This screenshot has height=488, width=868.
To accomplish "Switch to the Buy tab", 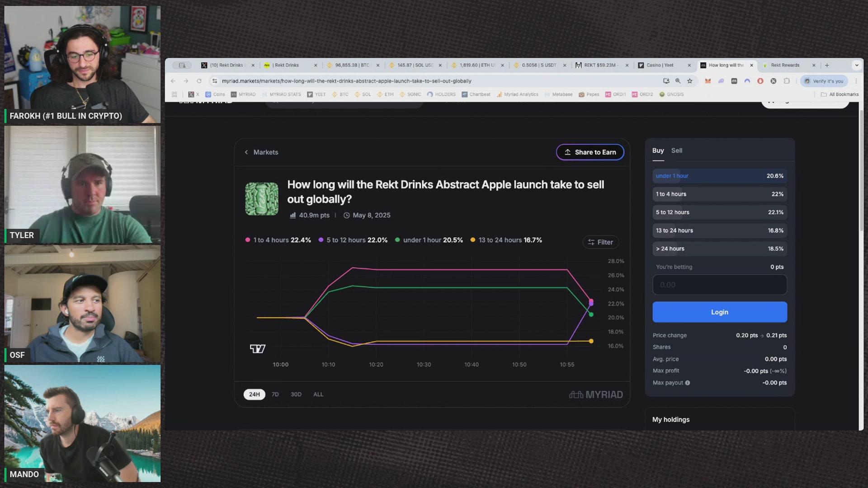I will click(x=658, y=150).
